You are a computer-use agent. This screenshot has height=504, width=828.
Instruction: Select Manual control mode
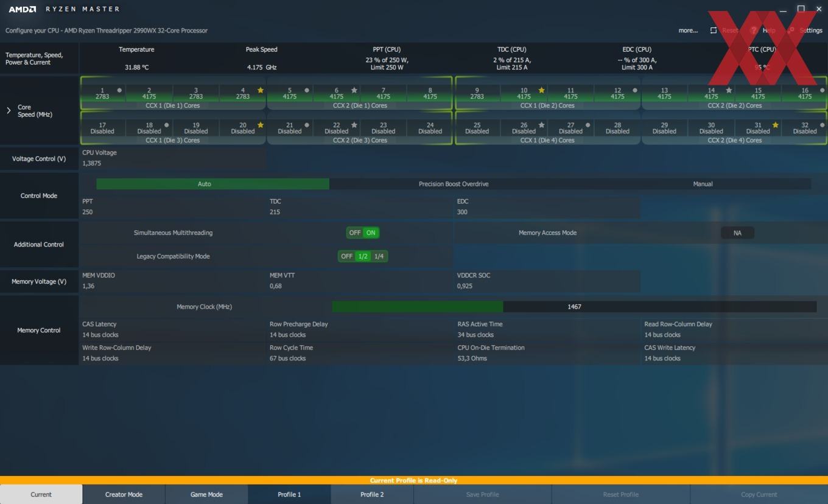coord(703,184)
